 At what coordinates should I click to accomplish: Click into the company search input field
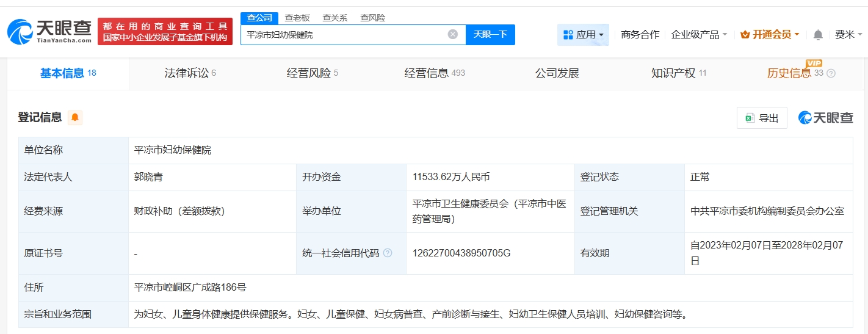pyautogui.click(x=345, y=35)
